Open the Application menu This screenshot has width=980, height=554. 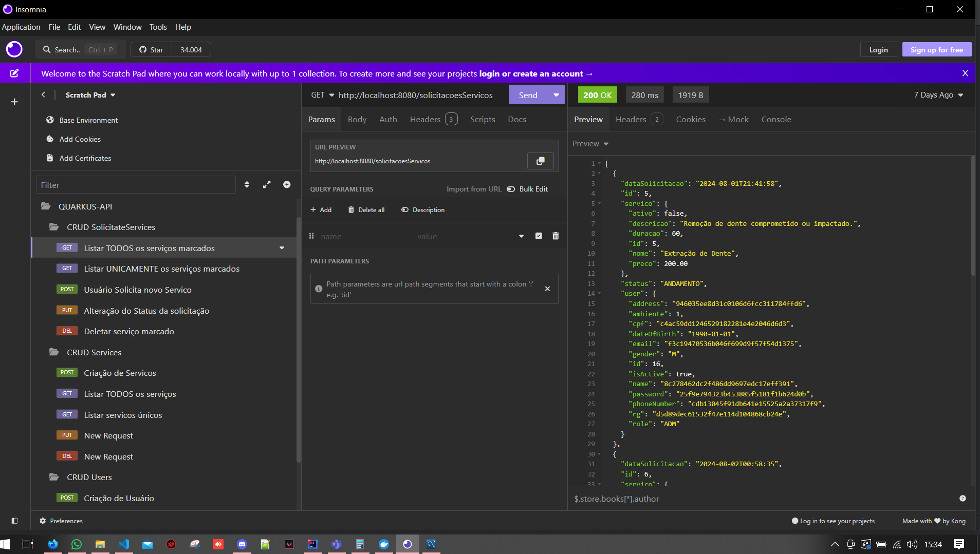21,27
